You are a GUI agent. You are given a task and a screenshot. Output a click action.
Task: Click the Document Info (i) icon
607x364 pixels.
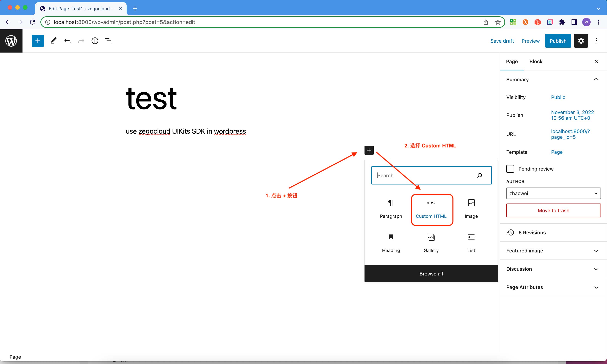(95, 41)
